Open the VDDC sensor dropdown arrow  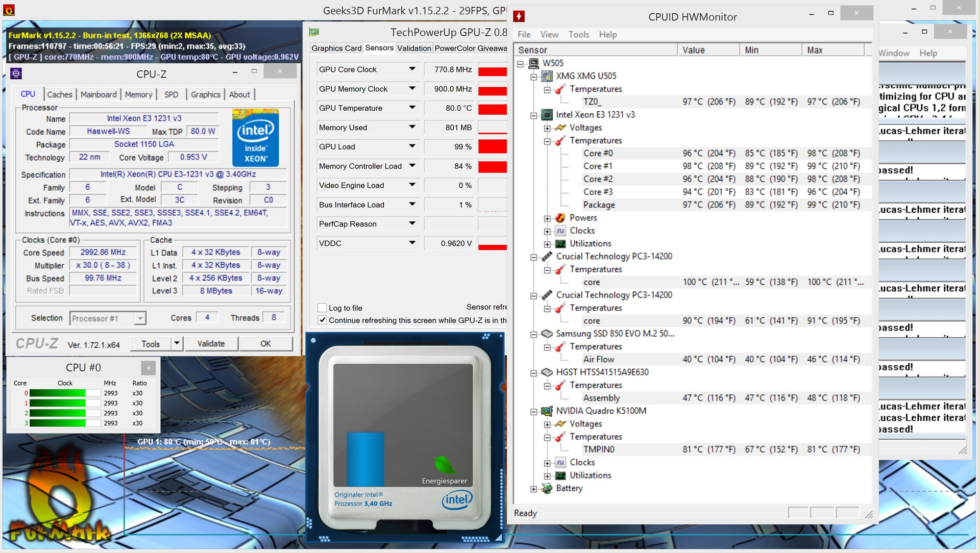(x=412, y=243)
